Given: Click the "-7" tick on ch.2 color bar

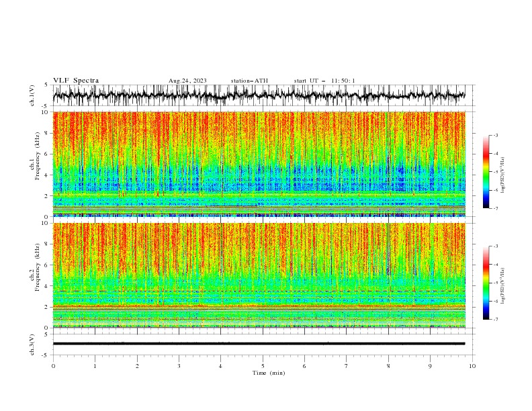Looking at the screenshot, I should point(495,320).
